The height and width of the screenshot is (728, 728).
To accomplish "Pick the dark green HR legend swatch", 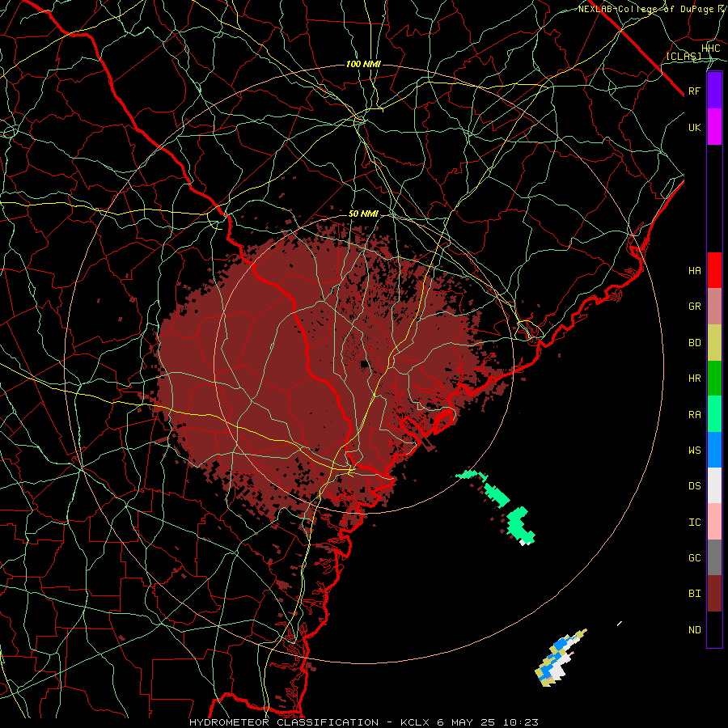I will click(714, 379).
